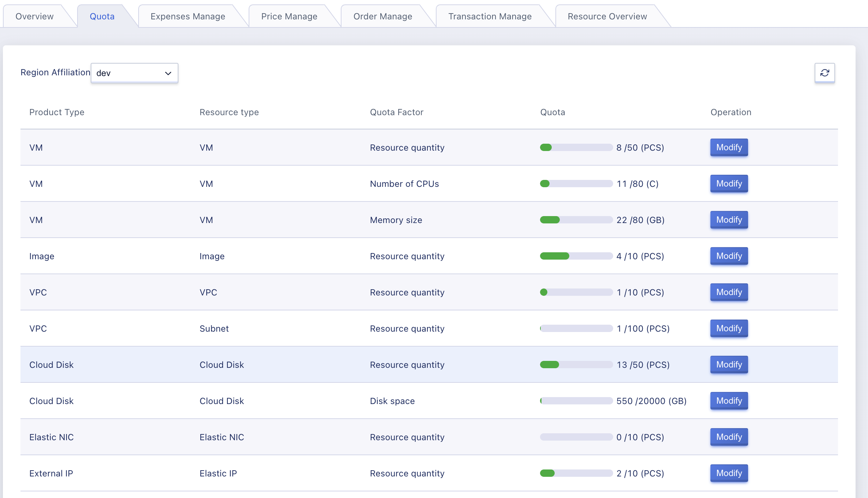The width and height of the screenshot is (868, 498).
Task: Modify the VPC 1/10 quota
Action: tap(729, 292)
